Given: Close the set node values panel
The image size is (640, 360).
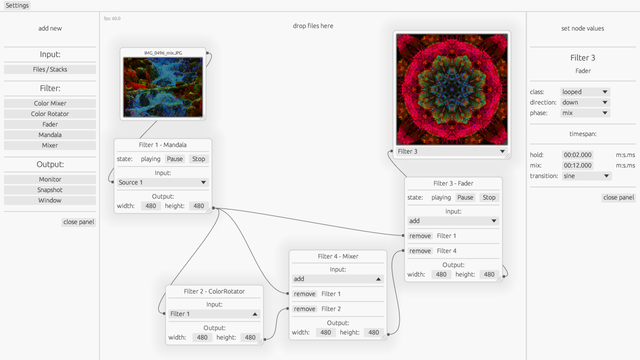Looking at the screenshot, I should [618, 198].
